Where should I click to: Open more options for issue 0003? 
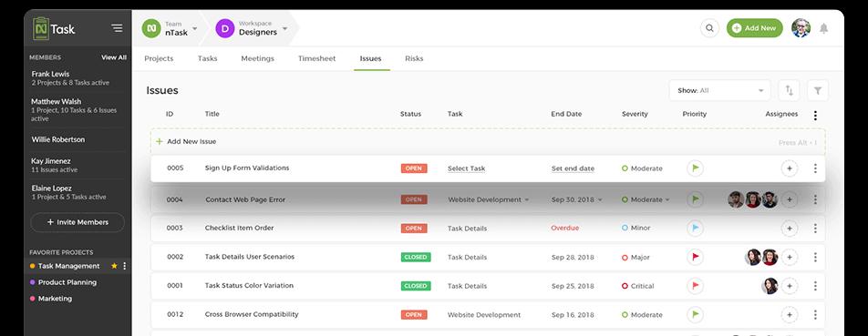click(815, 229)
